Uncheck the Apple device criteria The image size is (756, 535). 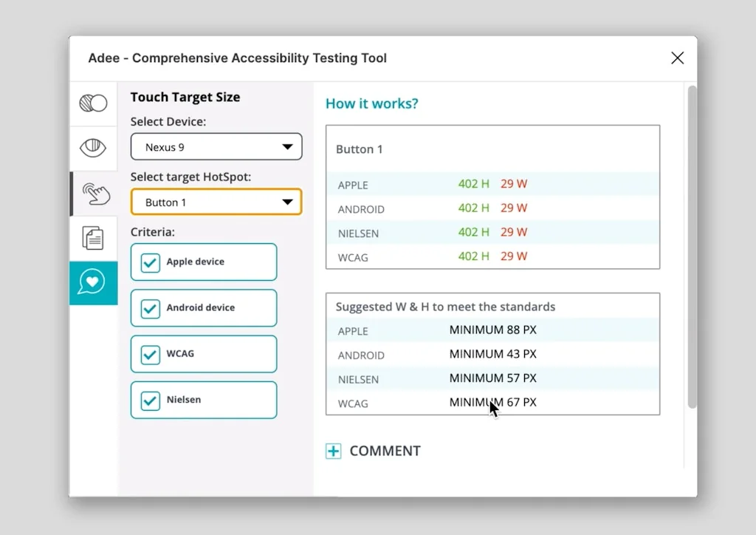click(151, 262)
